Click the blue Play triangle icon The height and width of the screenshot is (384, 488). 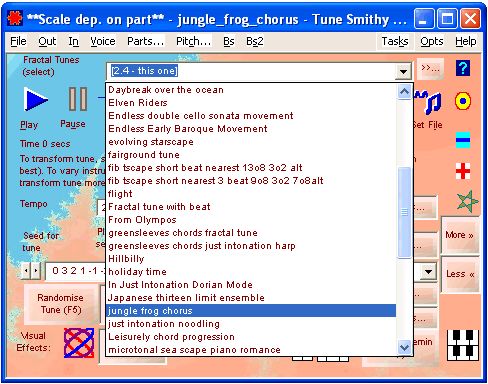pos(36,99)
